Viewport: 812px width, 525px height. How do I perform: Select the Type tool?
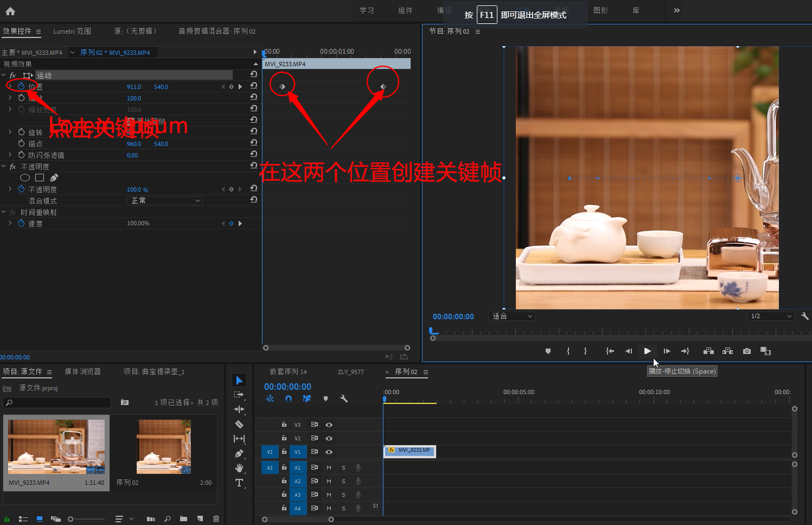pos(239,483)
